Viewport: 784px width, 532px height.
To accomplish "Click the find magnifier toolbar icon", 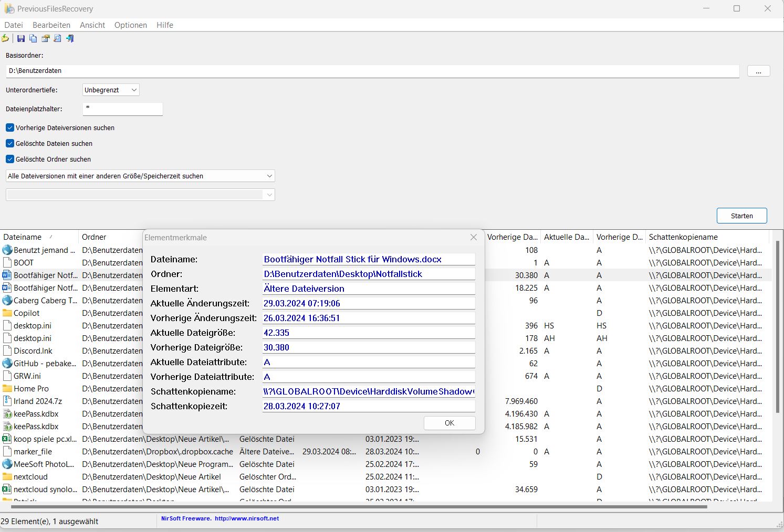I will (x=58, y=39).
